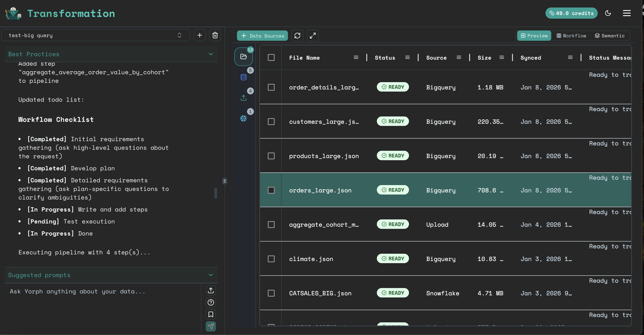Open the hamburger menu
The image size is (644, 335).
pos(627,13)
